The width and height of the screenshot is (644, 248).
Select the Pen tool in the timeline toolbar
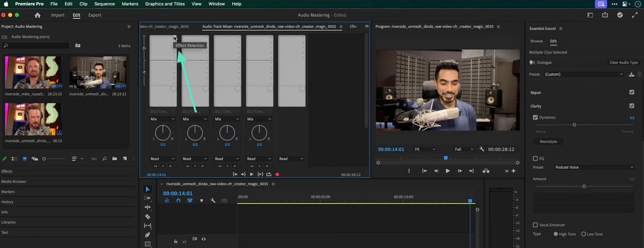pyautogui.click(x=148, y=235)
